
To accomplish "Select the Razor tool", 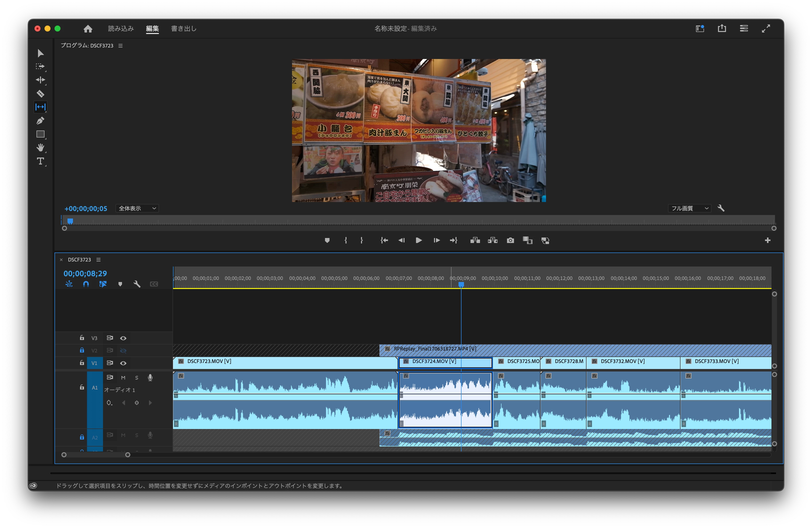I will [40, 93].
